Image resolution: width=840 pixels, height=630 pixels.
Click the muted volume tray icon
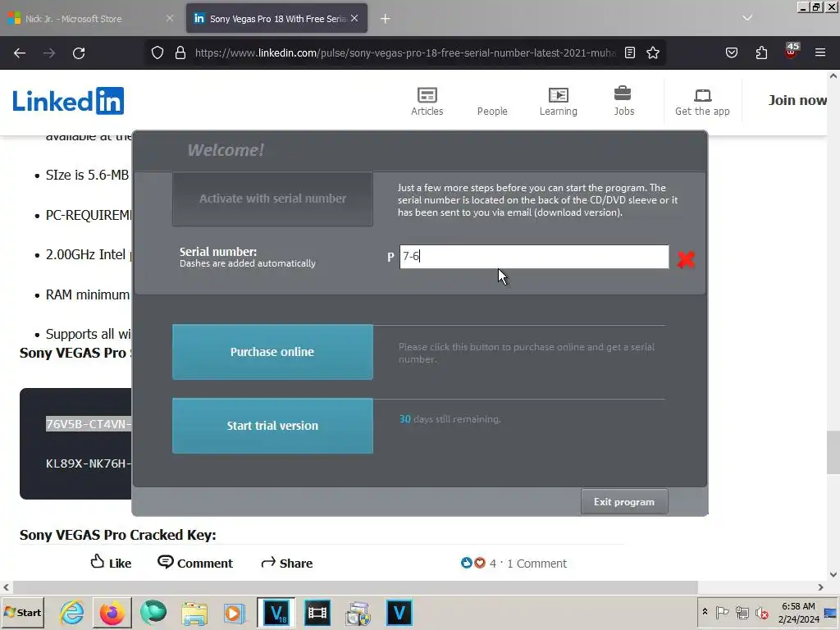click(762, 612)
